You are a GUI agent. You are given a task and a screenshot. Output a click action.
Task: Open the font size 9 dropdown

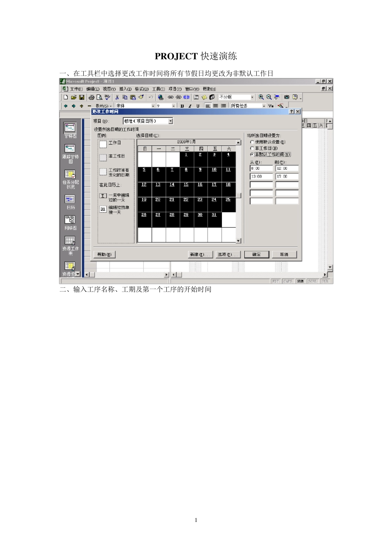click(173, 106)
